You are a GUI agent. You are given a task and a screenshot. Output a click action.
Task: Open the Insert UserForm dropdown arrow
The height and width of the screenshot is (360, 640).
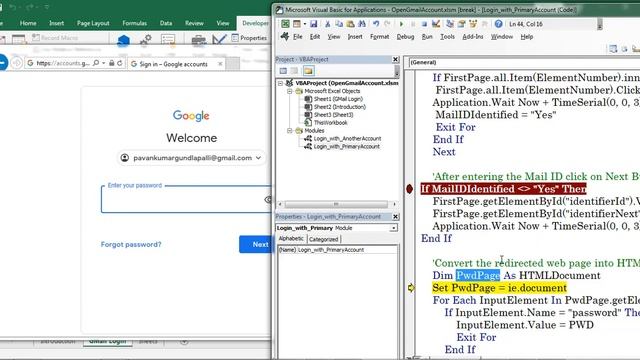[x=304, y=24]
